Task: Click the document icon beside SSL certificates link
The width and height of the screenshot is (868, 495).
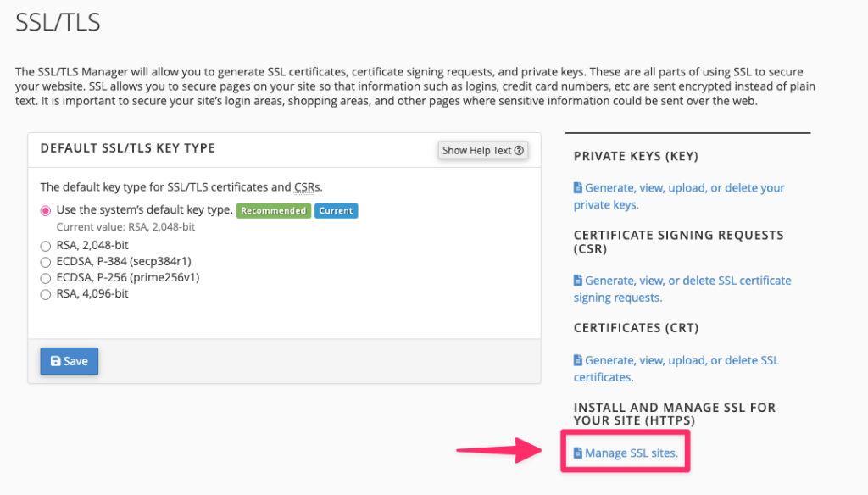Action: click(578, 359)
